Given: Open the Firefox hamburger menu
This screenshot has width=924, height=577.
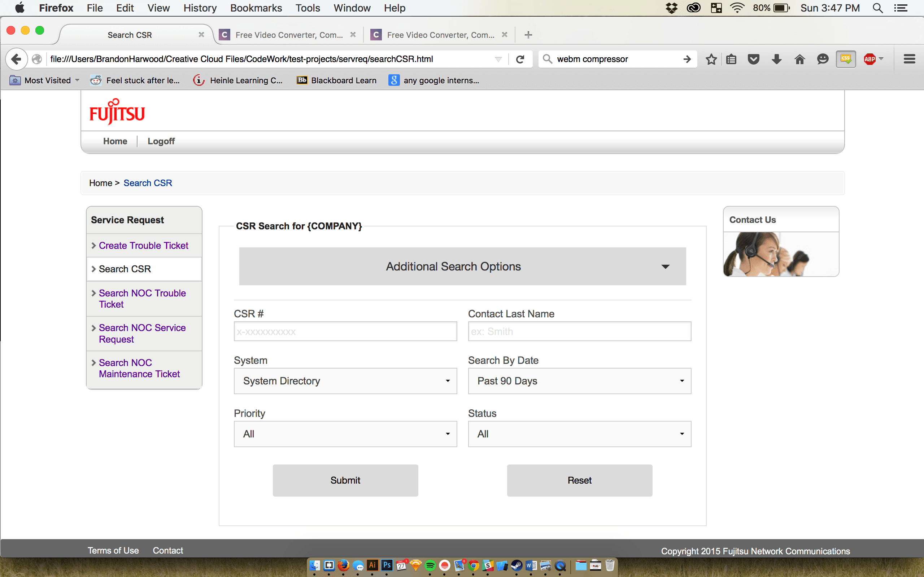Looking at the screenshot, I should 909,59.
